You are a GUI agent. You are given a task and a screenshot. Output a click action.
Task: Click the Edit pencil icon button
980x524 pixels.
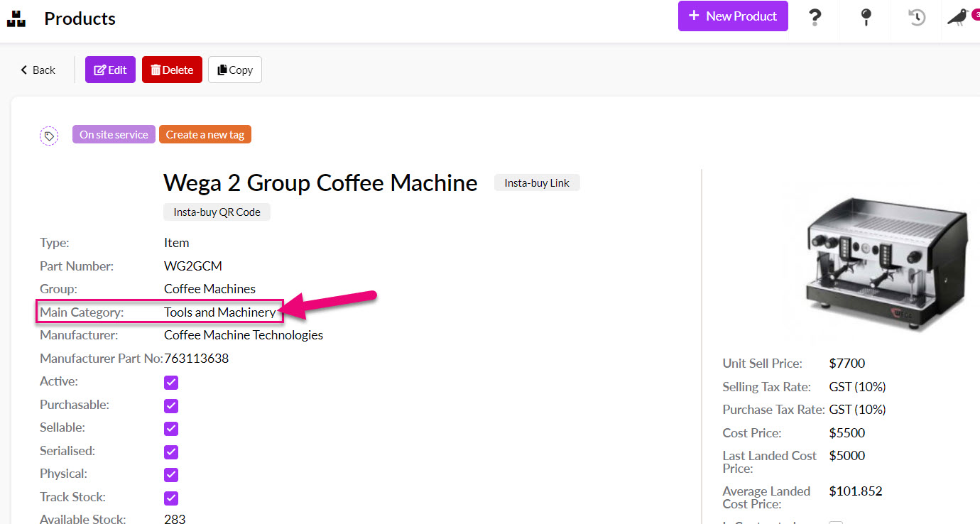[110, 70]
